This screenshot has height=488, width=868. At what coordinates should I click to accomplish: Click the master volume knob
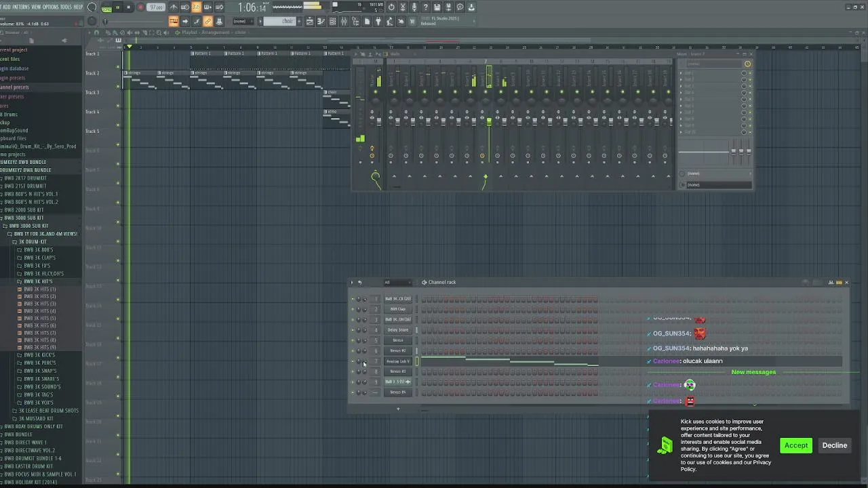92,7
